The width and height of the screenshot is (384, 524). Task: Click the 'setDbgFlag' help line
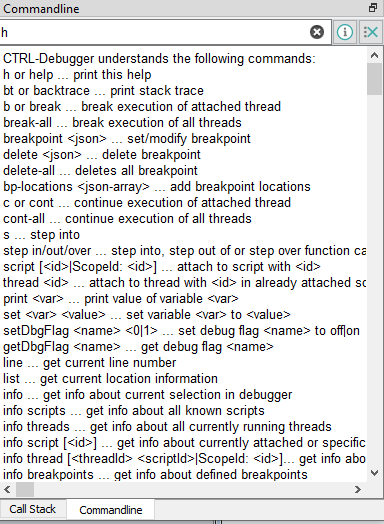pyautogui.click(x=181, y=331)
